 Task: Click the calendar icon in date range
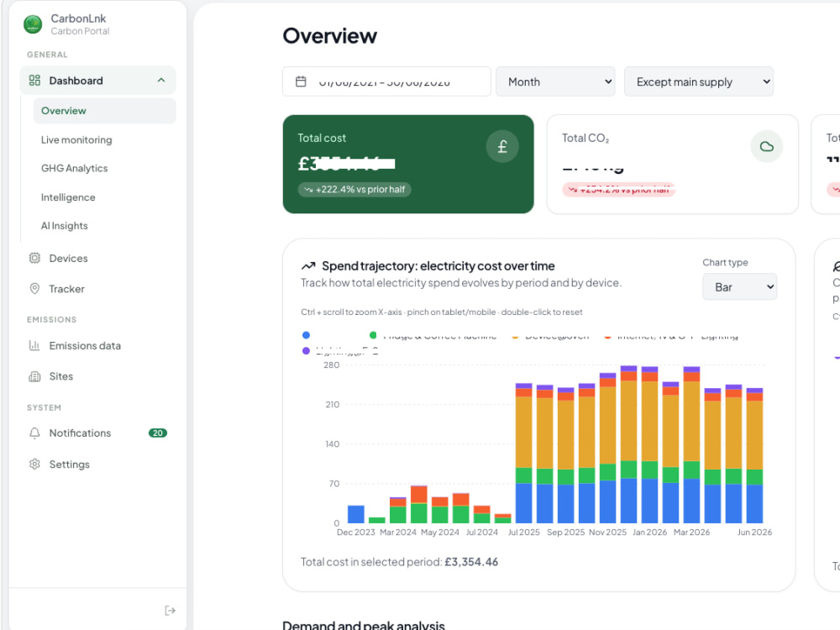coord(301,81)
